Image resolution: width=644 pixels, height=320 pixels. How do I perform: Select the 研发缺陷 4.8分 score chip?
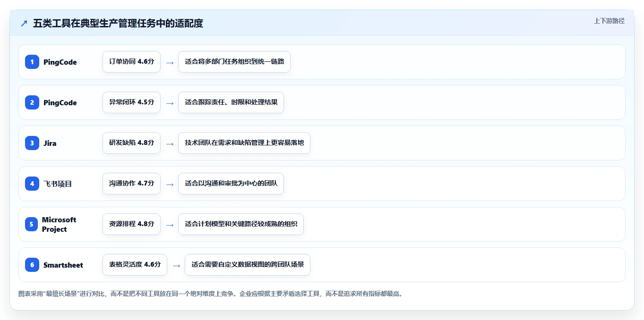click(x=131, y=143)
